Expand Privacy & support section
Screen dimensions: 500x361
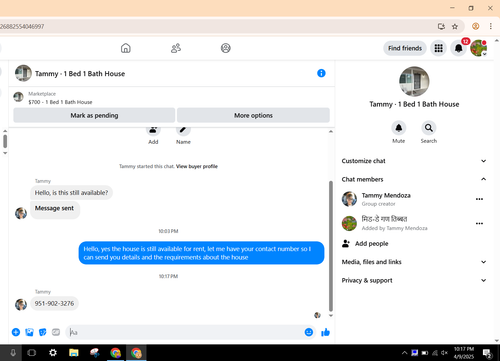coord(414,280)
